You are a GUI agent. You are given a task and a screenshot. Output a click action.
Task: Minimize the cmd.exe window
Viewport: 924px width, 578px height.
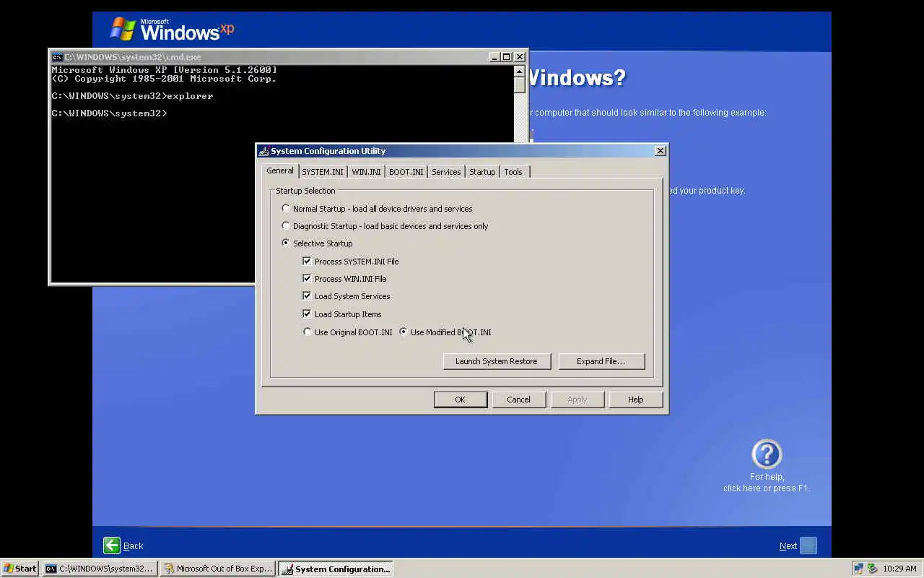tap(494, 57)
